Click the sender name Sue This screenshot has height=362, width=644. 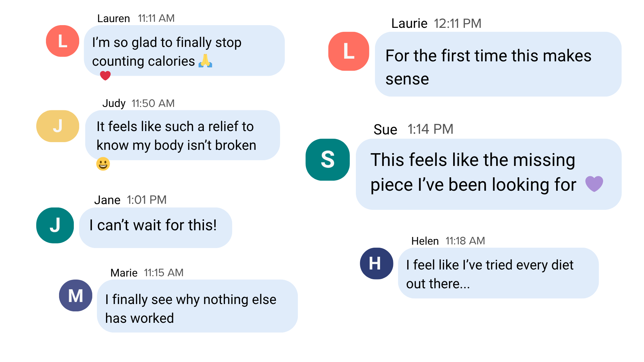(385, 129)
